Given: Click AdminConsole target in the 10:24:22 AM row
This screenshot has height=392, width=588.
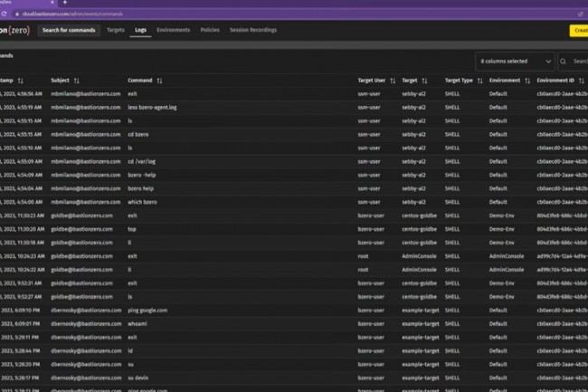Looking at the screenshot, I should [419, 270].
